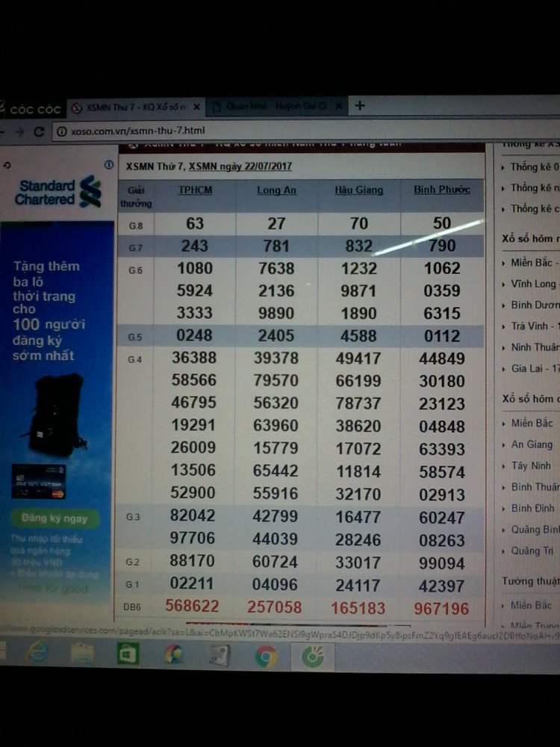The image size is (560, 747).
Task: Click the ad info icon above Standard Chartered
Action: [x=109, y=164]
